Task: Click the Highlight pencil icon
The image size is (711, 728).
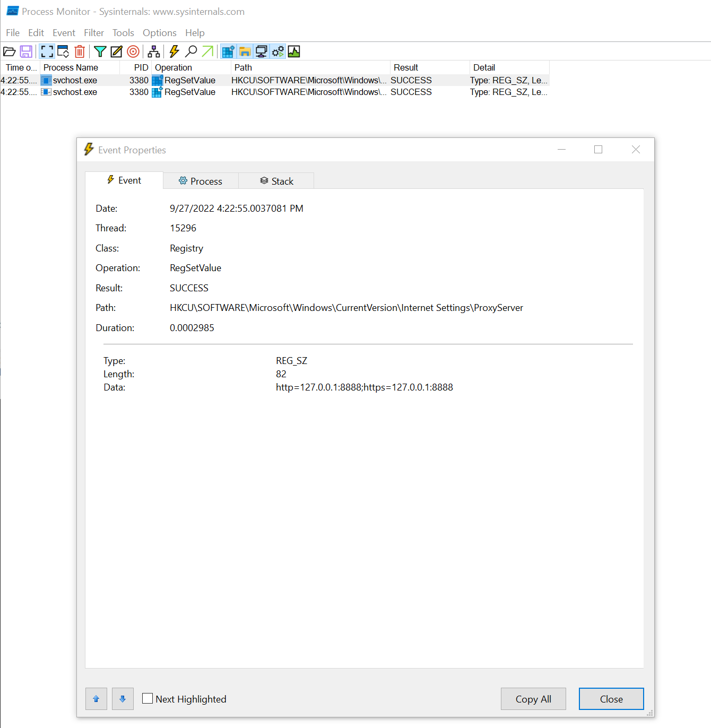Action: pyautogui.click(x=117, y=51)
